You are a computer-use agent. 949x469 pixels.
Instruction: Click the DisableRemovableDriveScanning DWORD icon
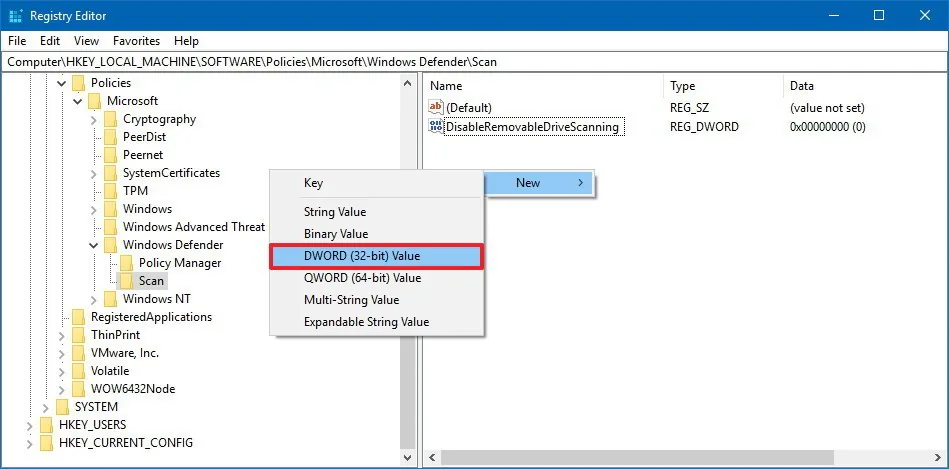coord(436,126)
